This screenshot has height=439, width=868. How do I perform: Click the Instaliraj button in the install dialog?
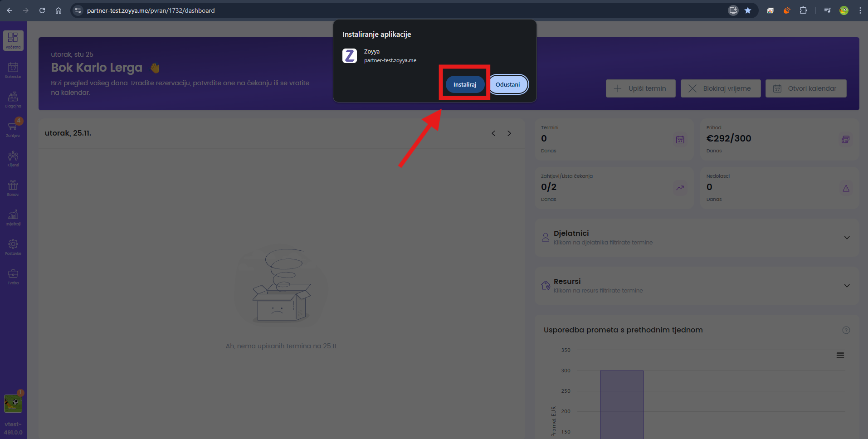click(464, 84)
